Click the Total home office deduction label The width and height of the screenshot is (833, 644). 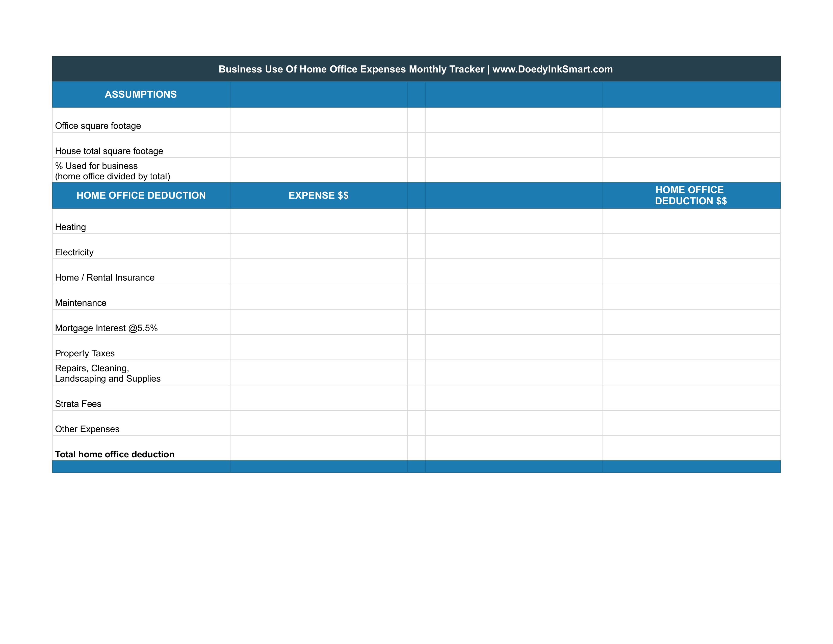click(x=115, y=454)
